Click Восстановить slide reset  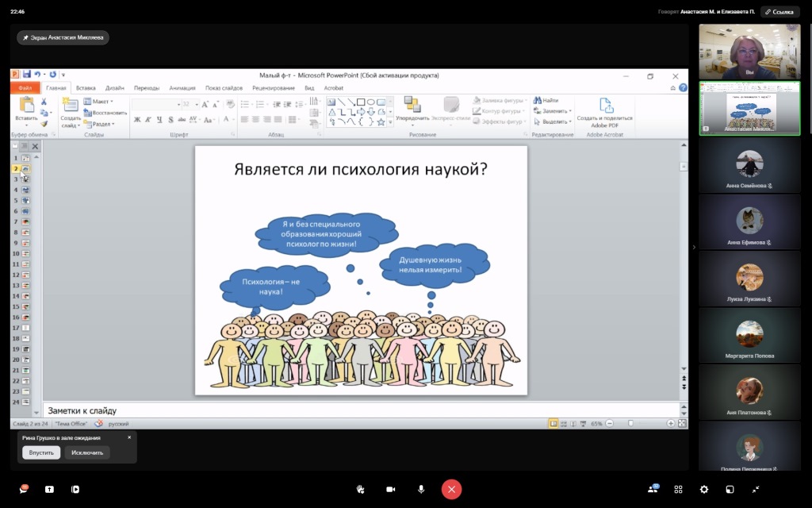(x=105, y=113)
